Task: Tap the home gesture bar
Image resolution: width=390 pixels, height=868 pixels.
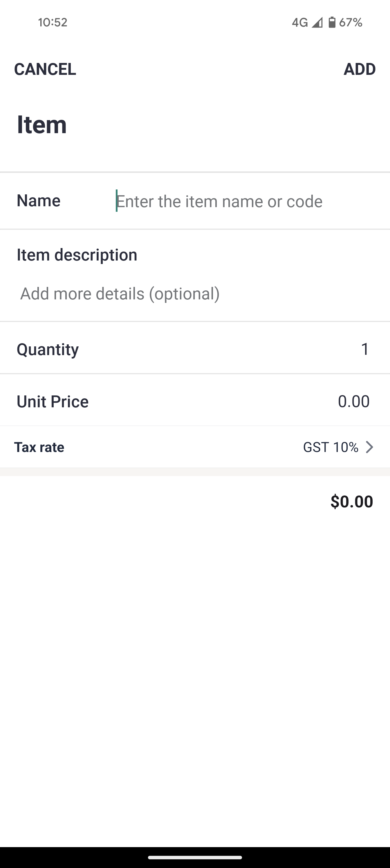Action: click(195, 858)
